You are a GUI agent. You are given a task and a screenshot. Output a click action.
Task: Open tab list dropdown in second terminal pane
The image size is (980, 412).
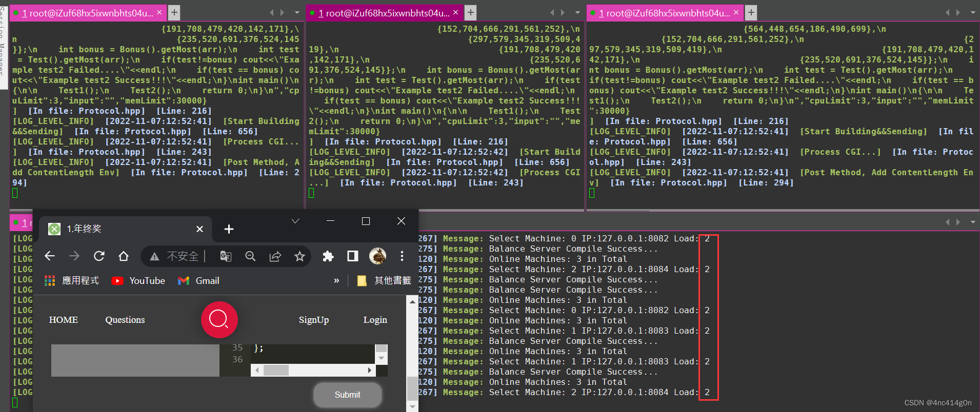pos(577,12)
